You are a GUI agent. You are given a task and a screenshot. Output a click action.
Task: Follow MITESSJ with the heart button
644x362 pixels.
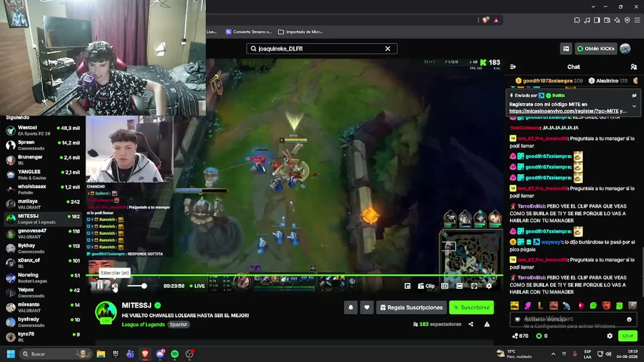point(367,308)
